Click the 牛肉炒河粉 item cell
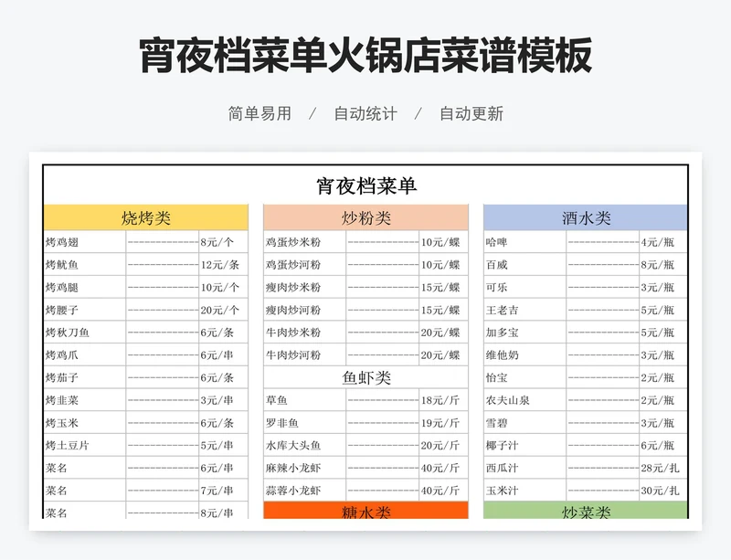731x560 pixels. (x=304, y=354)
